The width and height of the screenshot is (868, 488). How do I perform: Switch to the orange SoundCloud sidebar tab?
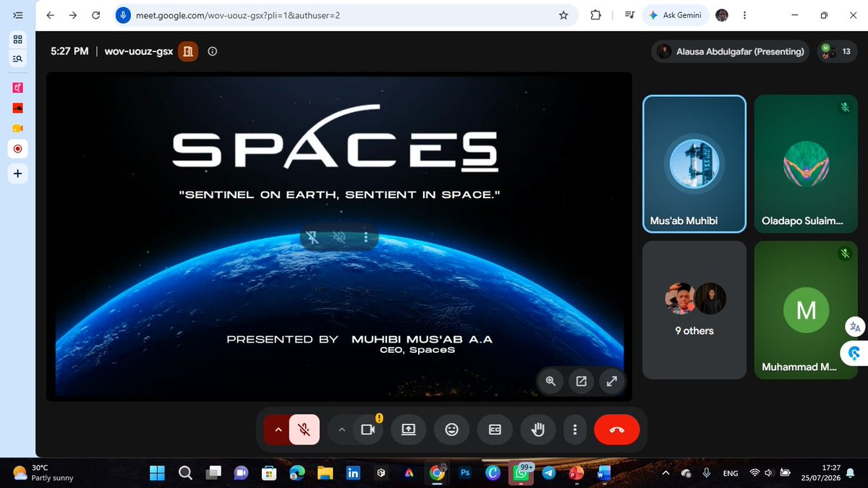[x=17, y=108]
